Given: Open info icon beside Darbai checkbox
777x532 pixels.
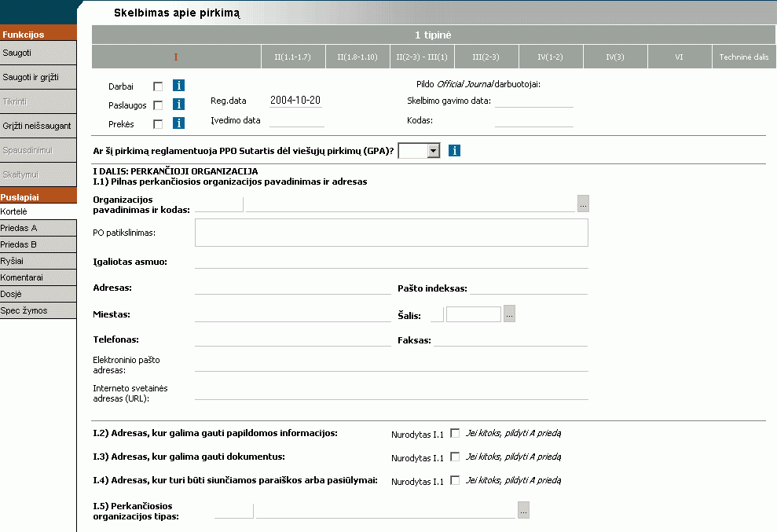Looking at the screenshot, I should 178,86.
